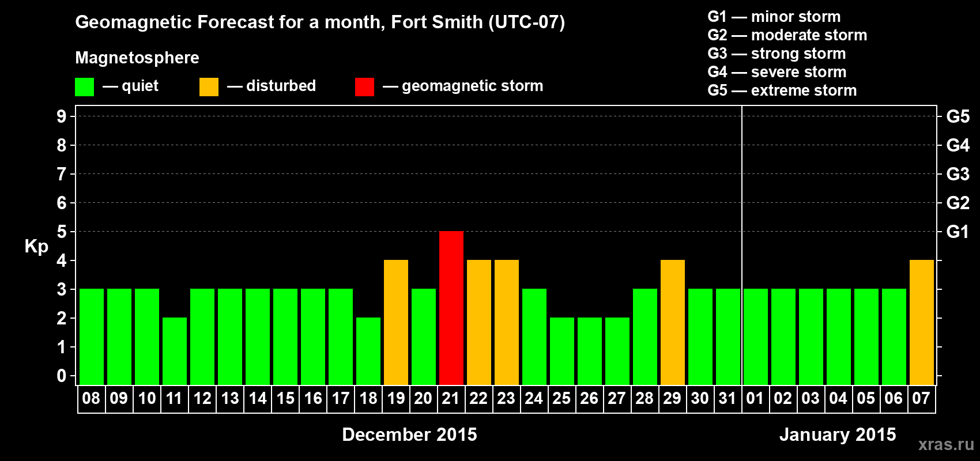Select the green bar for December 31
Viewport: 980px width, 461px height.
(x=728, y=337)
